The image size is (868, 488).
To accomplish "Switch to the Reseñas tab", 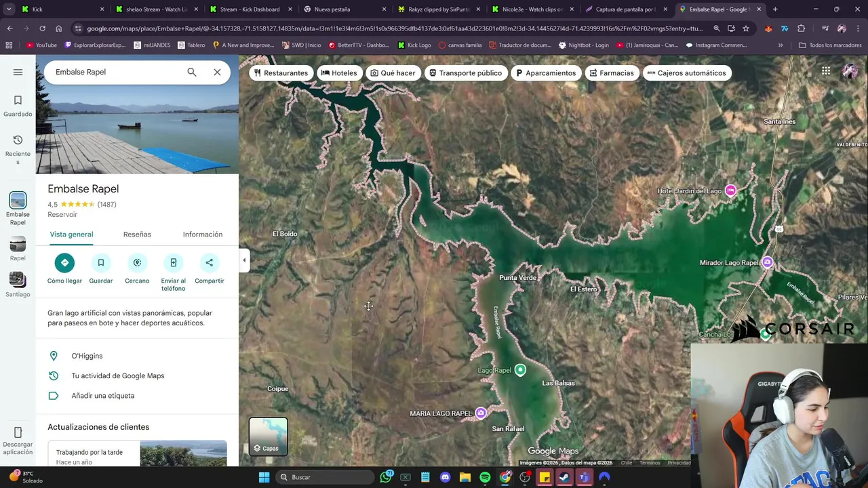I will [137, 235].
